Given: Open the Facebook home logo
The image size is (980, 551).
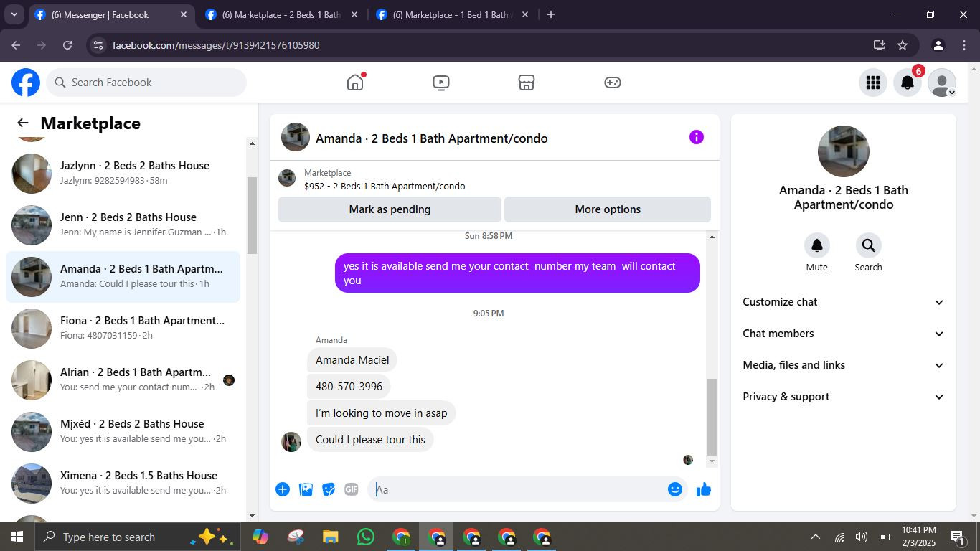Looking at the screenshot, I should 26,83.
